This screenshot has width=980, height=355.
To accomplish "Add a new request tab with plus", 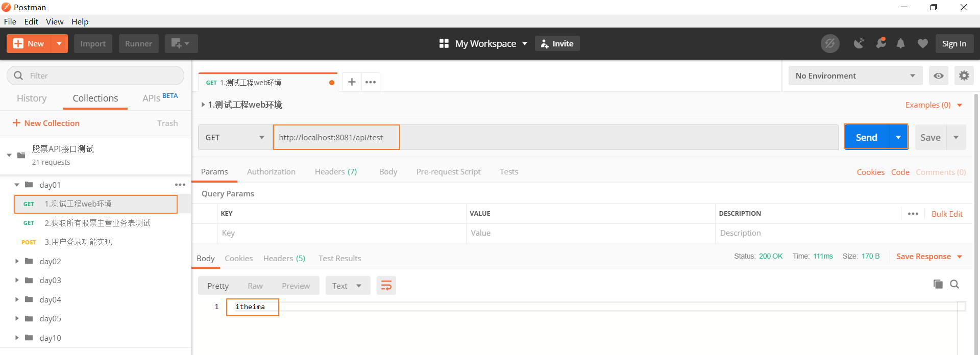I will click(352, 82).
